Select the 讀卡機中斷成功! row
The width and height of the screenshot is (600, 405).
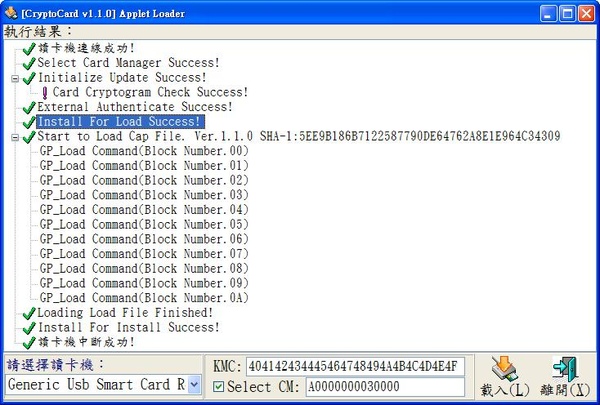tap(86, 342)
